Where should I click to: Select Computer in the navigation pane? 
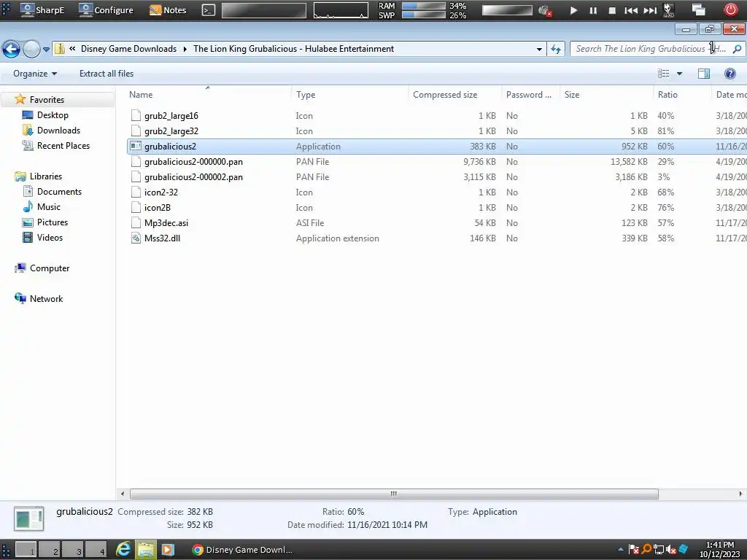point(50,268)
